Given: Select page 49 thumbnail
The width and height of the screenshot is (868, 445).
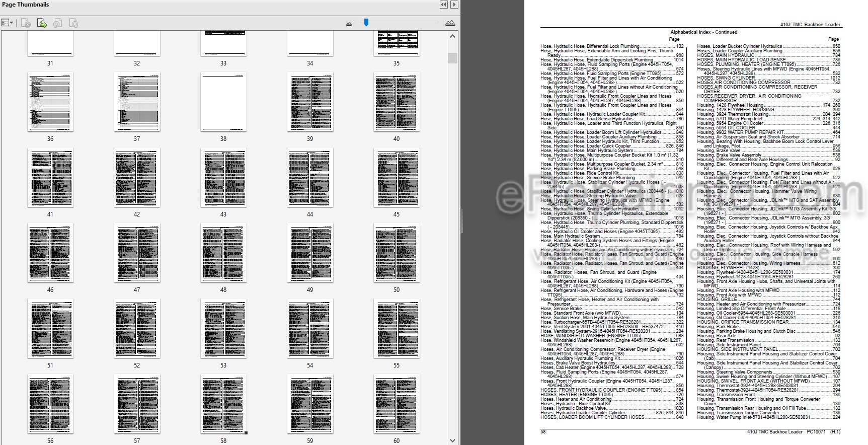Looking at the screenshot, I should [x=310, y=253].
